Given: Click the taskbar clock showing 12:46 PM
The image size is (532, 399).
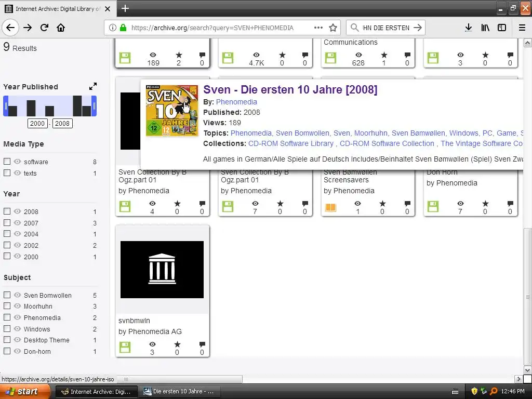Looking at the screenshot, I should (513, 391).
